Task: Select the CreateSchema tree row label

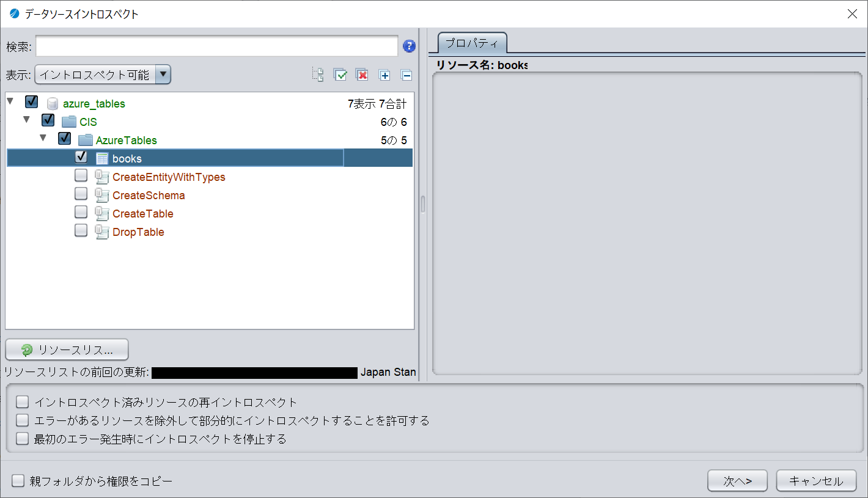Action: pyautogui.click(x=149, y=196)
